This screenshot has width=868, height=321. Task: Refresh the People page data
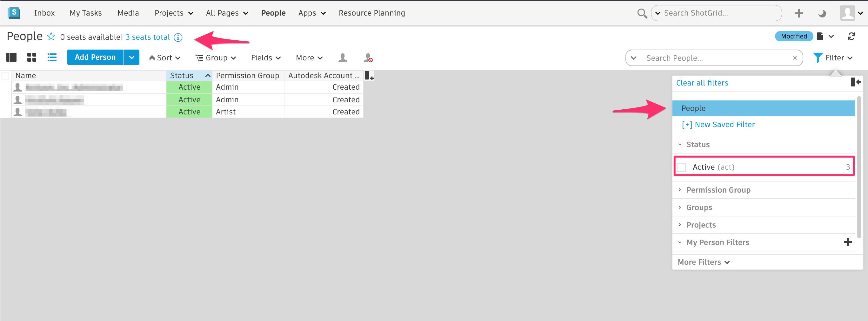[852, 36]
